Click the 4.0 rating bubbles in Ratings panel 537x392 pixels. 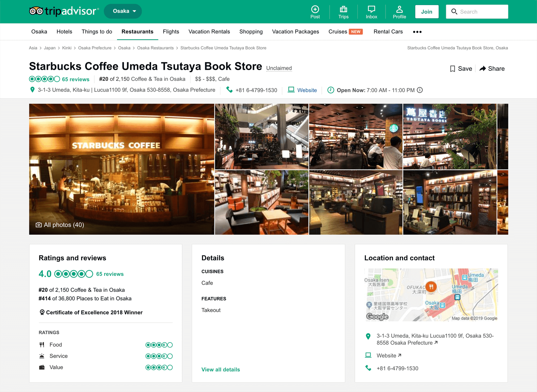coord(74,274)
